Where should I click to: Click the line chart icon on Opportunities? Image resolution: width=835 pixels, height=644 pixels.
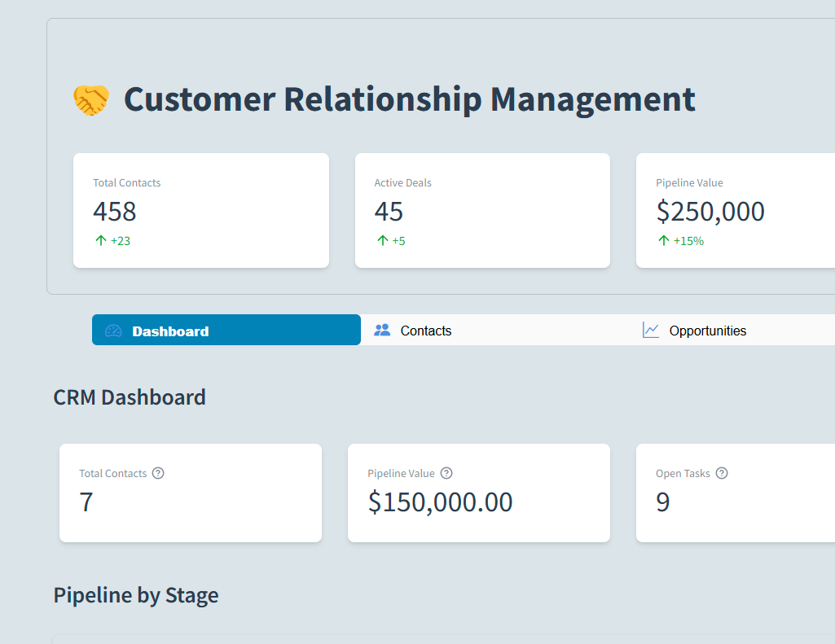click(x=651, y=331)
